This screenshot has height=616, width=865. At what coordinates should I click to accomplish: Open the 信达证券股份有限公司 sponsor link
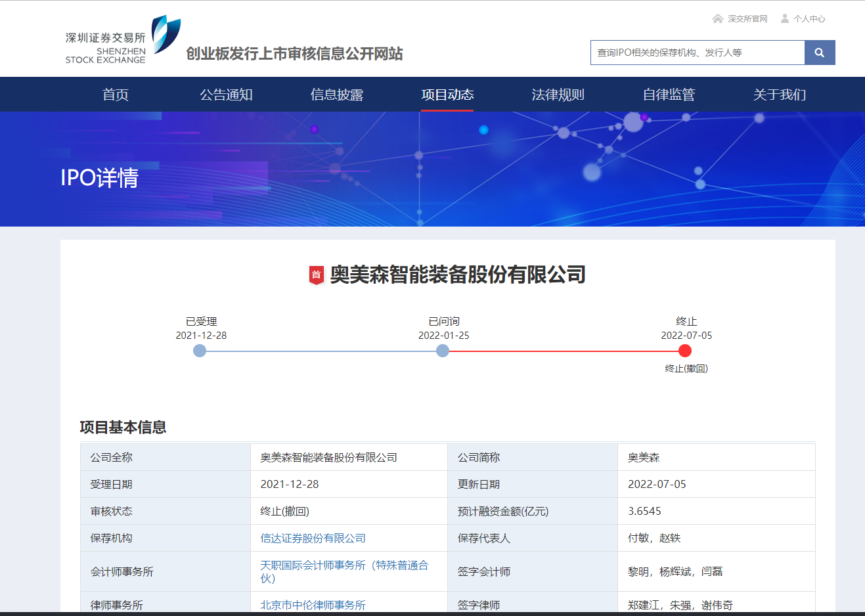point(313,538)
